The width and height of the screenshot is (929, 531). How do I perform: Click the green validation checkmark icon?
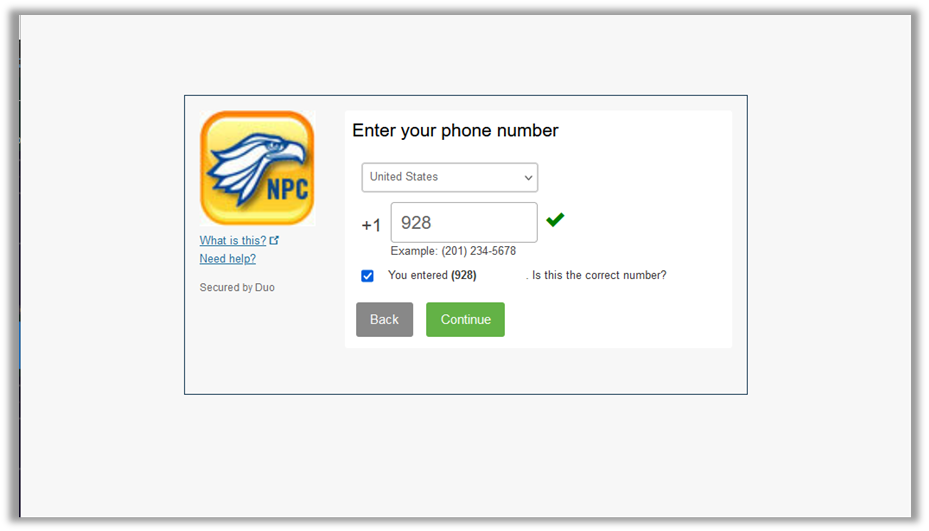[x=555, y=220]
